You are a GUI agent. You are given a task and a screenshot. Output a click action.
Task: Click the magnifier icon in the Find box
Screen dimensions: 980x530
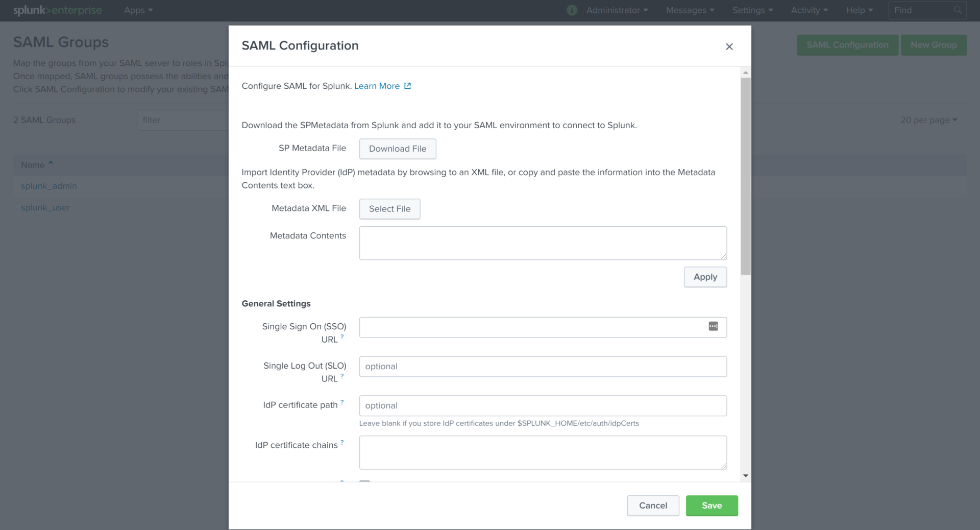(x=957, y=10)
